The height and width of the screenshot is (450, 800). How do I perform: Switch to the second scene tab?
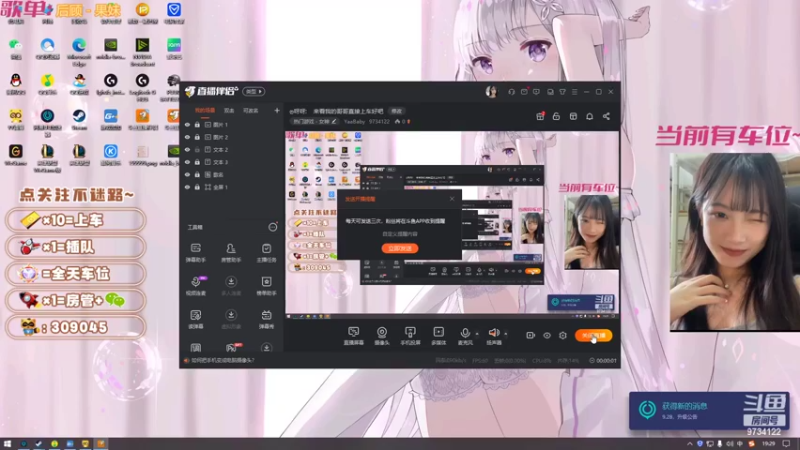[x=229, y=110]
